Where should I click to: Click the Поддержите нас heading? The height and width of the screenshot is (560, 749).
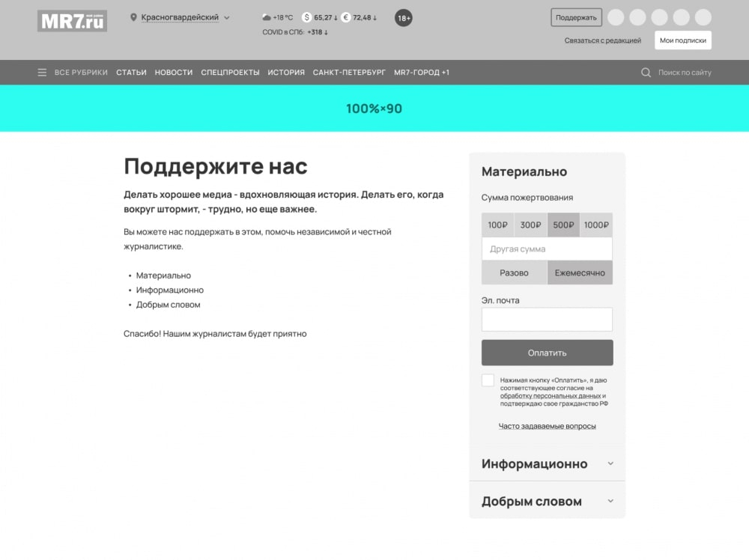click(x=216, y=166)
